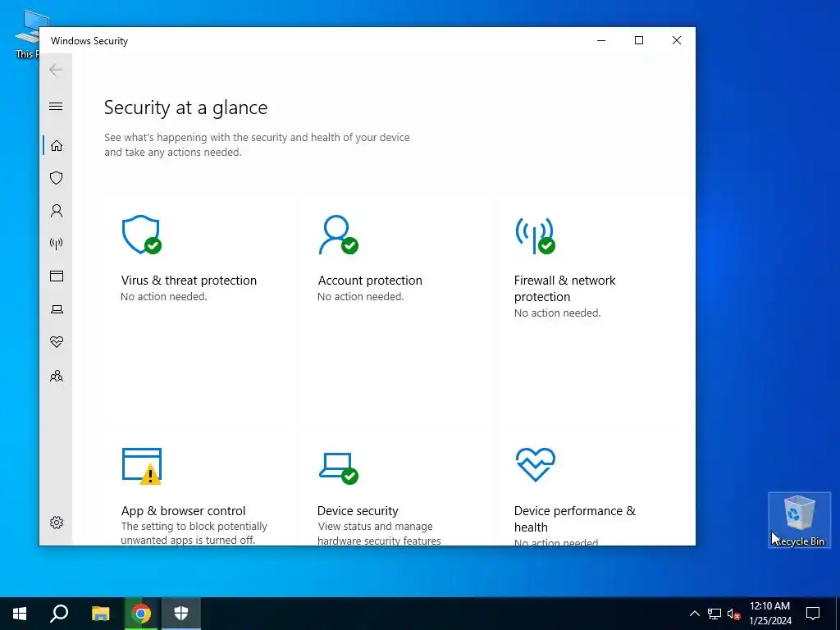840x630 pixels.
Task: Open the hamburger navigation menu
Action: coord(56,106)
